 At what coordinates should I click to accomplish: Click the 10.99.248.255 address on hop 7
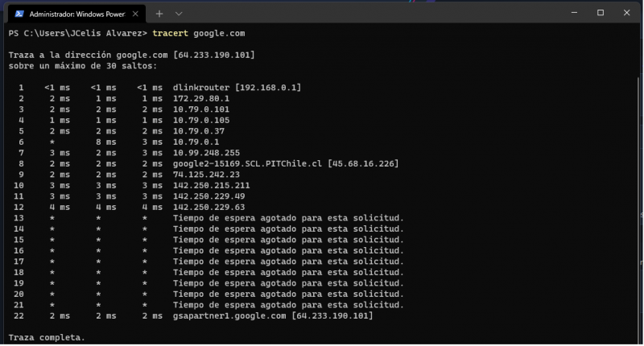206,152
